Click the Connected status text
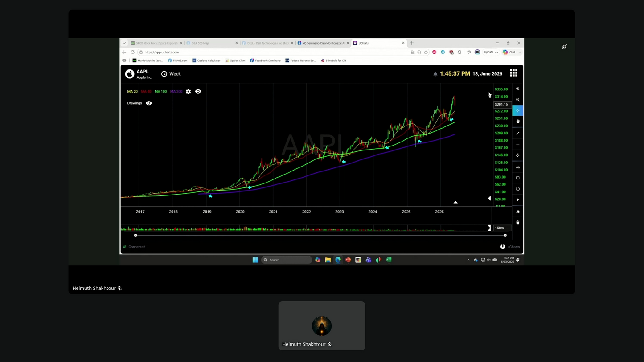 tap(137, 247)
